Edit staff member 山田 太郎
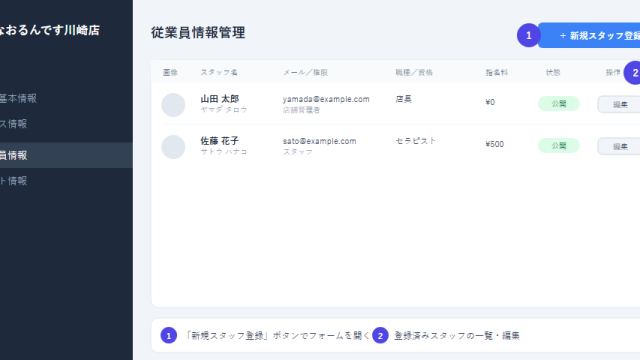The height and width of the screenshot is (360, 640). [619, 104]
